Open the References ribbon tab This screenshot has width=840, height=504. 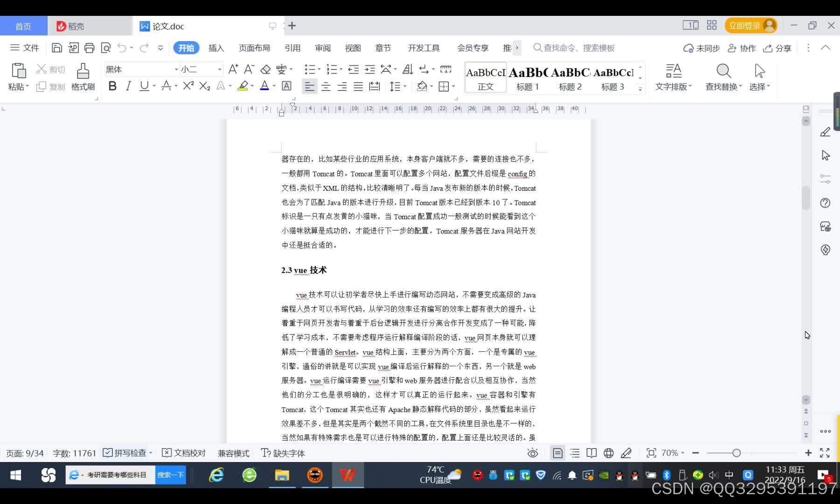(x=293, y=48)
